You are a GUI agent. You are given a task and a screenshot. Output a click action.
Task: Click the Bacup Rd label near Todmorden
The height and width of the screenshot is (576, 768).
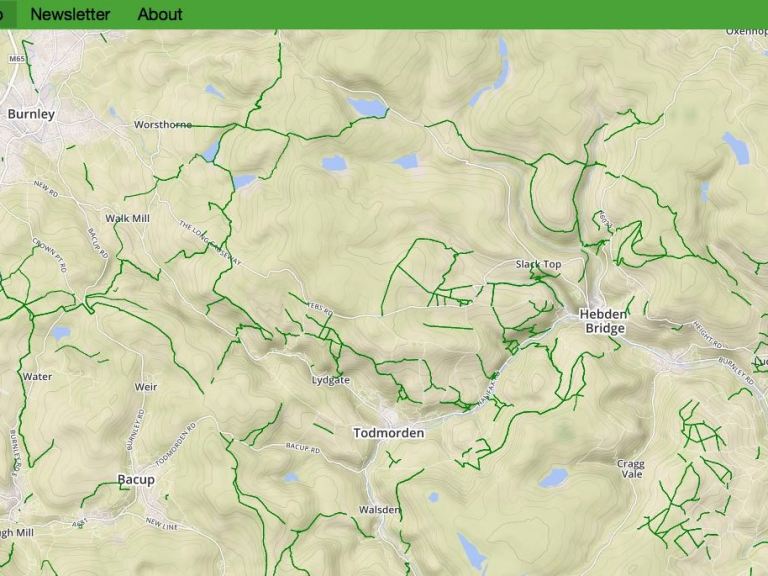[303, 447]
